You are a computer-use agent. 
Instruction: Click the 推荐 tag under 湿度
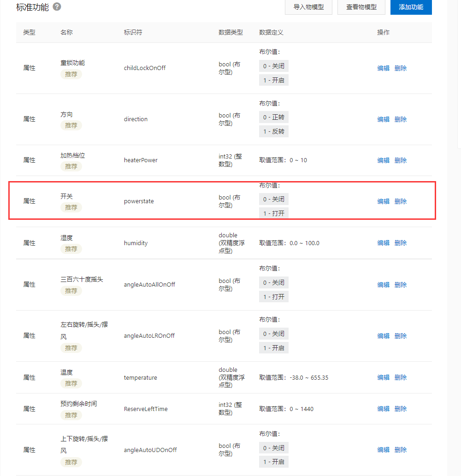tap(71, 249)
